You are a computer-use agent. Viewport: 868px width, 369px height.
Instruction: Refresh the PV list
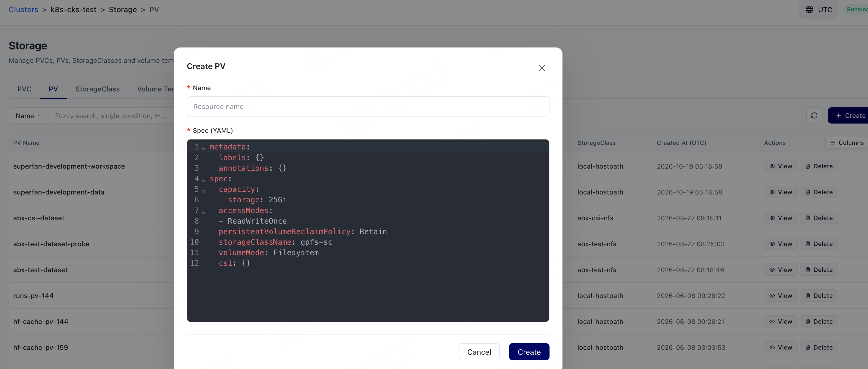pos(814,115)
